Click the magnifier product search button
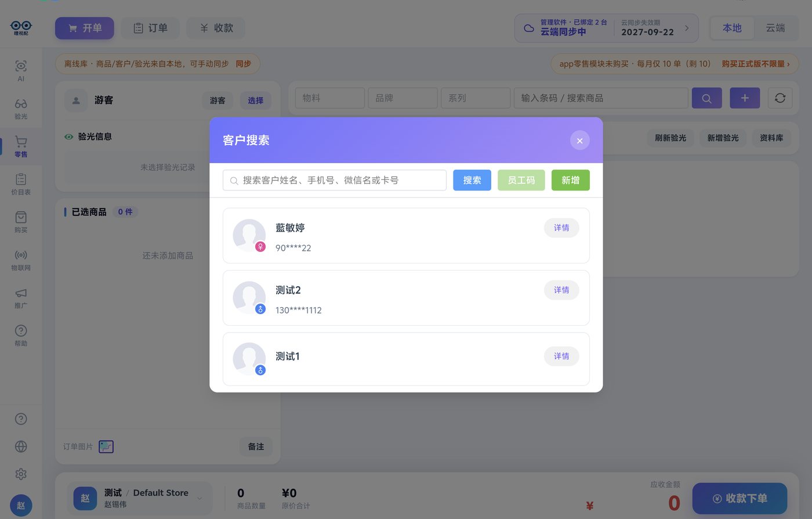The height and width of the screenshot is (519, 812). click(706, 98)
